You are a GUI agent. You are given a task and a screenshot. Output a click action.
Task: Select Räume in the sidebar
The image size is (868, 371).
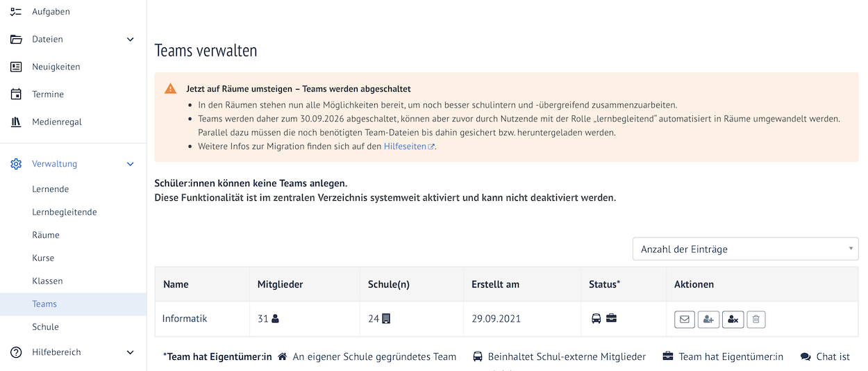pos(46,235)
